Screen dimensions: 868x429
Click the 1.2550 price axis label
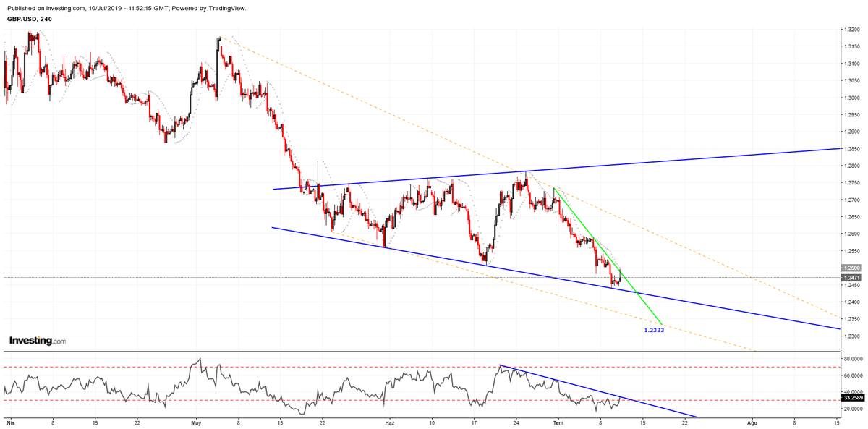coord(852,251)
